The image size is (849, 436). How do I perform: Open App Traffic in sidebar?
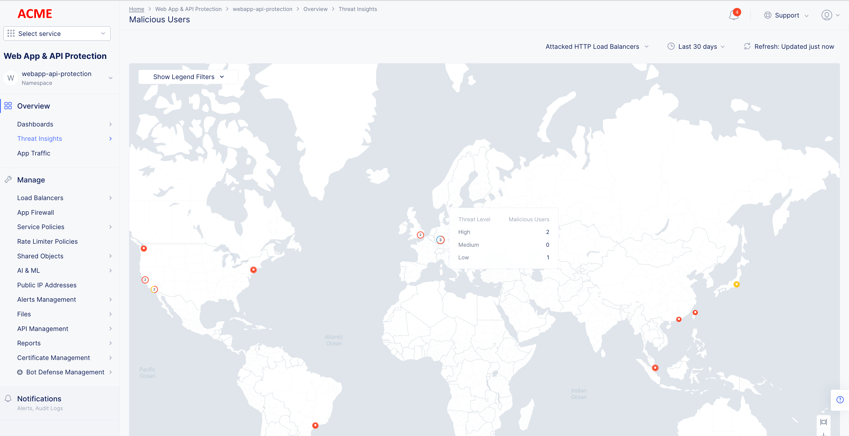point(34,153)
